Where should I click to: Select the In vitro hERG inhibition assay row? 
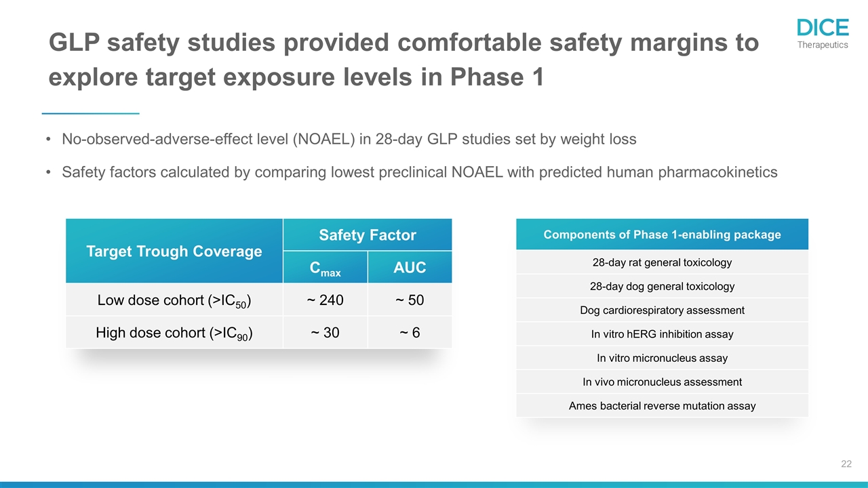pos(662,334)
